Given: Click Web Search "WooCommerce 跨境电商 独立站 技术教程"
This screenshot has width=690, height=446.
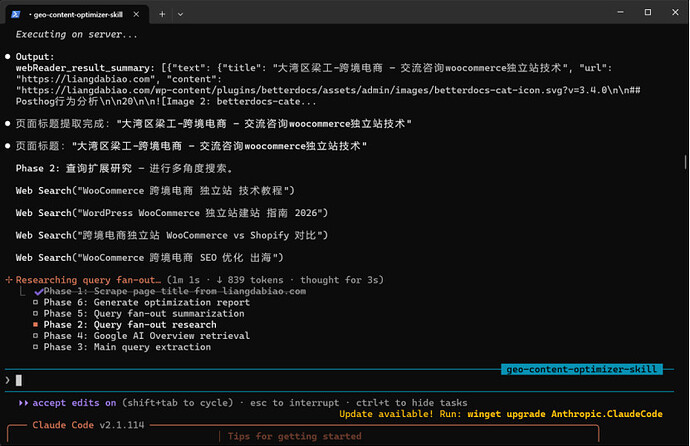Looking at the screenshot, I should pyautogui.click(x=155, y=191).
